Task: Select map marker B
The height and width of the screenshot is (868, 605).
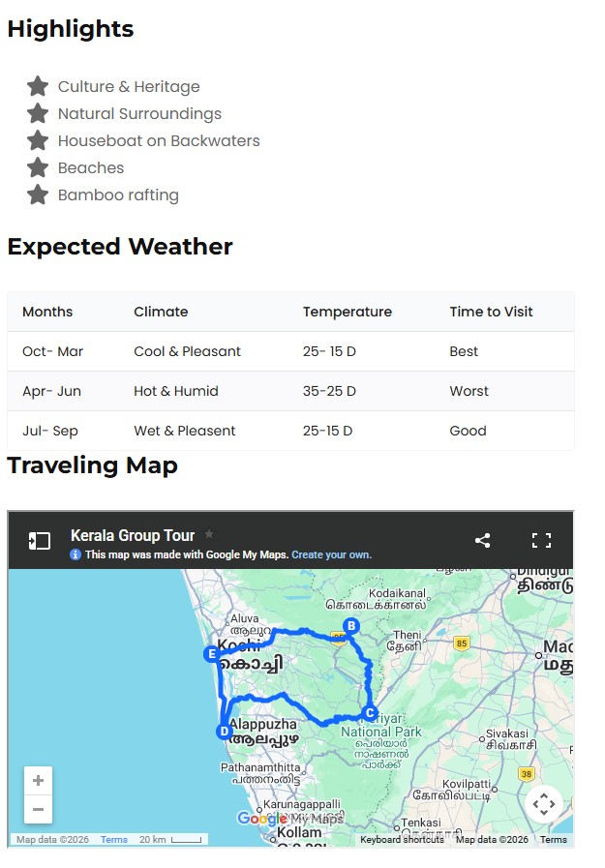Action: 352,626
